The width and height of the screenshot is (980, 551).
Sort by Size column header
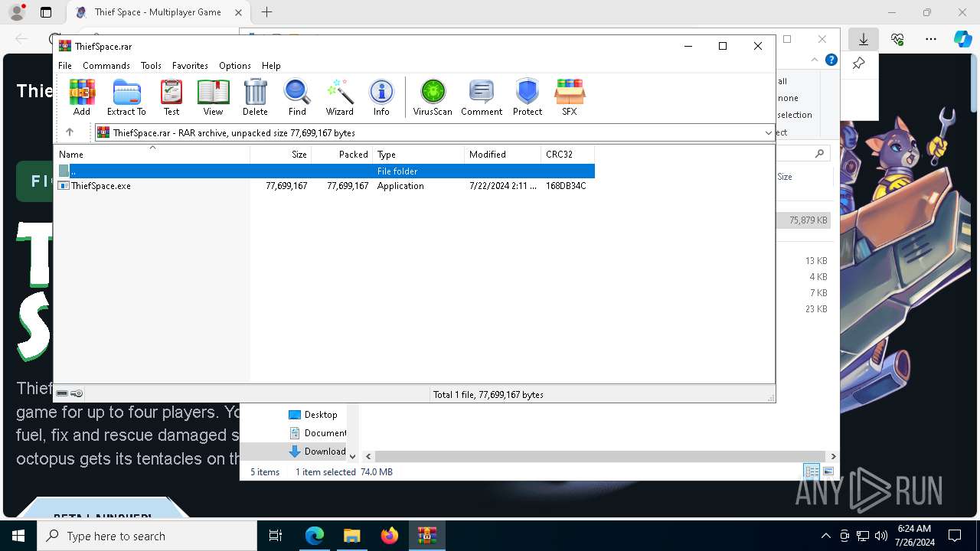pos(281,154)
